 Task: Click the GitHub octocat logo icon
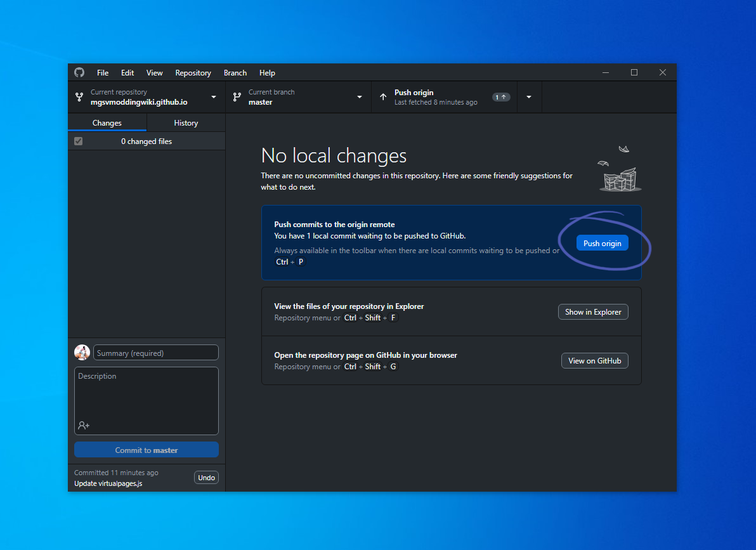point(79,72)
